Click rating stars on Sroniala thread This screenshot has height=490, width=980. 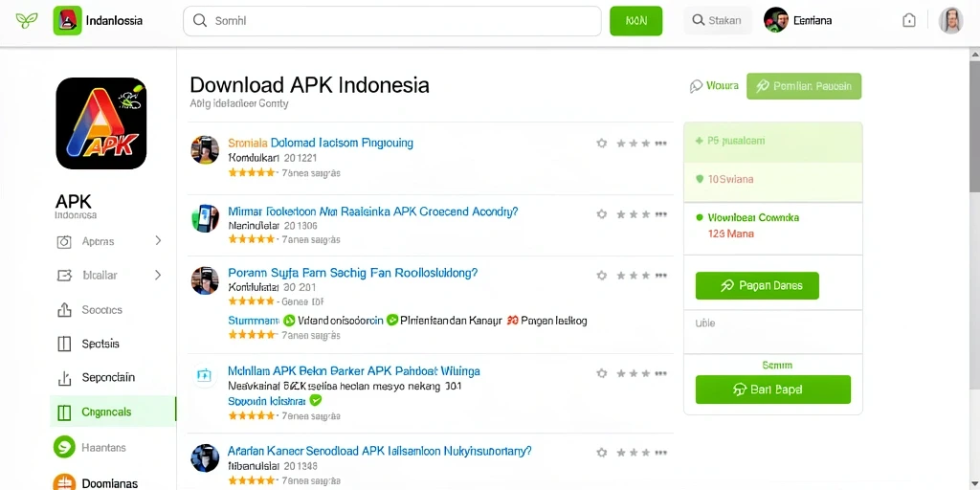(x=252, y=172)
